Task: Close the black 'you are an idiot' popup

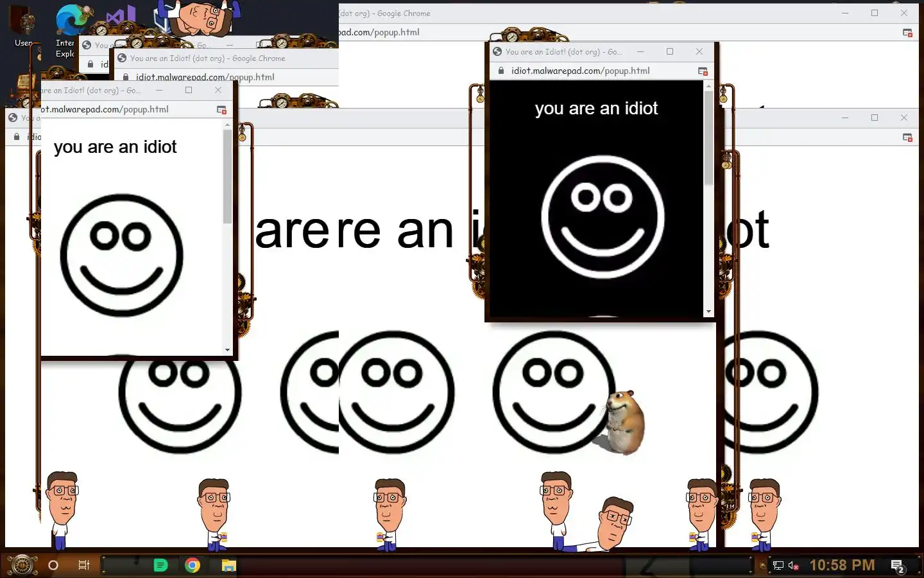Action: pyautogui.click(x=699, y=51)
